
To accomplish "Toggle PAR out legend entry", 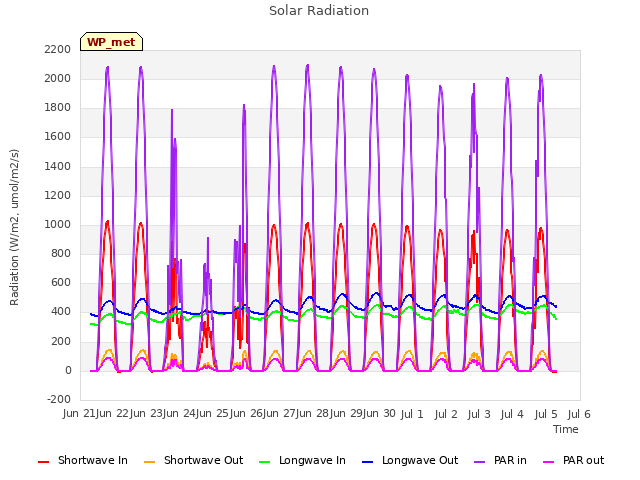I will coord(573,460).
